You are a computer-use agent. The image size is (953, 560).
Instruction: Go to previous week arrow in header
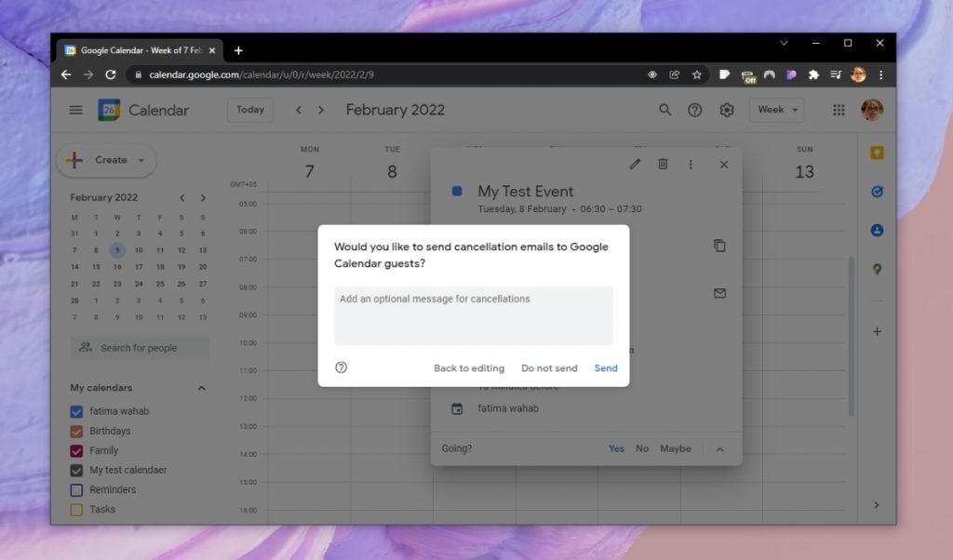pos(299,110)
